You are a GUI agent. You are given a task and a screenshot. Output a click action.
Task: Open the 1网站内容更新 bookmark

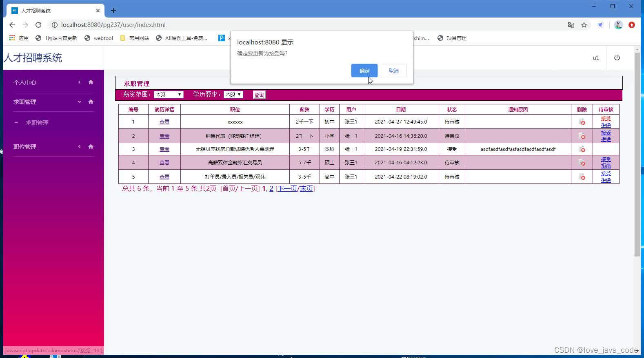[x=56, y=38]
